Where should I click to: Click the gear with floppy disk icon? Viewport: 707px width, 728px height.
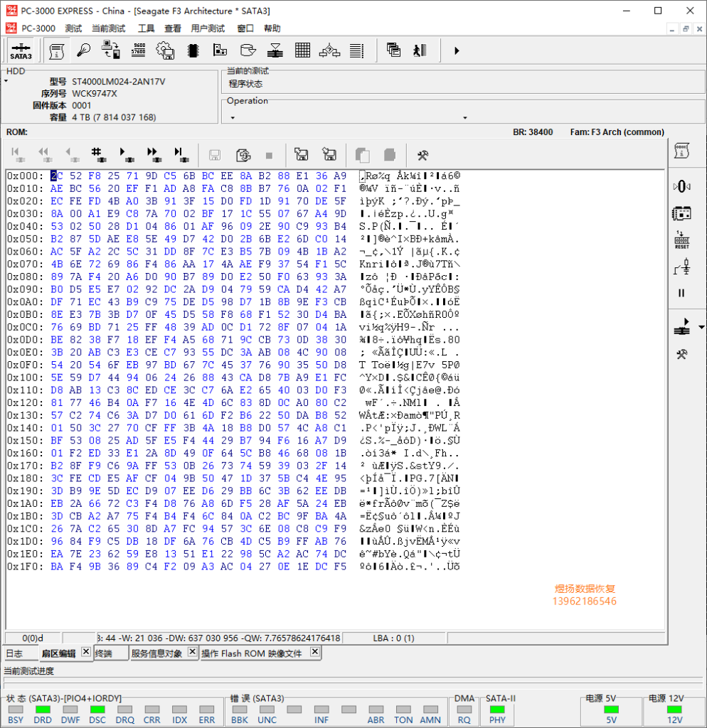(x=165, y=50)
